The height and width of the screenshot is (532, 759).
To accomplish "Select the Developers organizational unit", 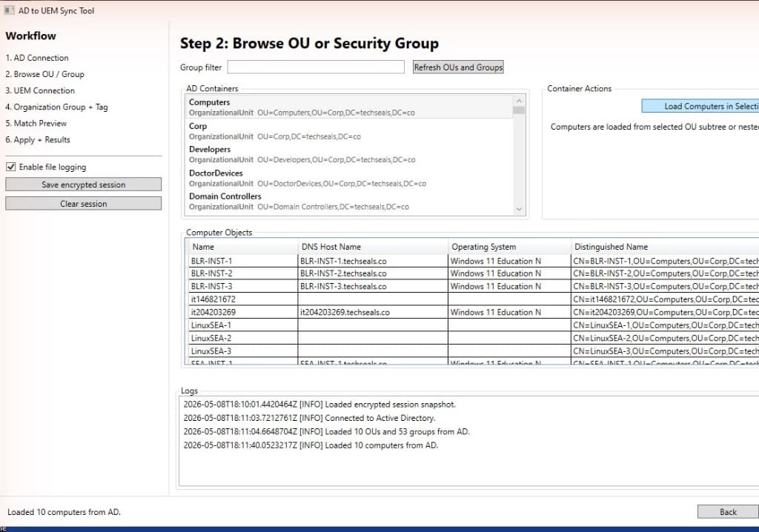I will pos(348,154).
